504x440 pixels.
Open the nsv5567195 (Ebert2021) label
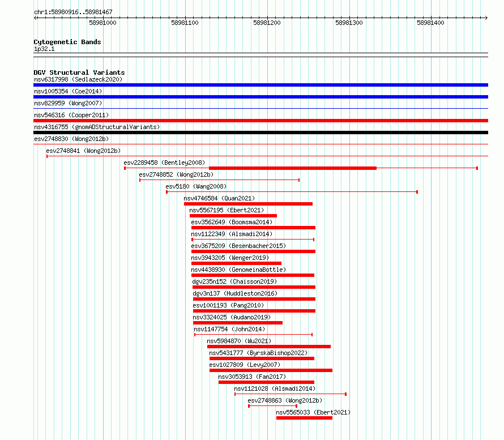pos(227,210)
